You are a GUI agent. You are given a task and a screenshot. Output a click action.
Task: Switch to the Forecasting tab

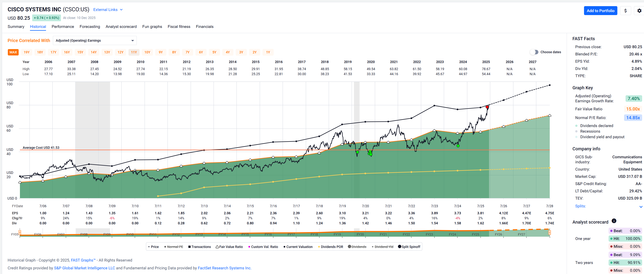[89, 27]
